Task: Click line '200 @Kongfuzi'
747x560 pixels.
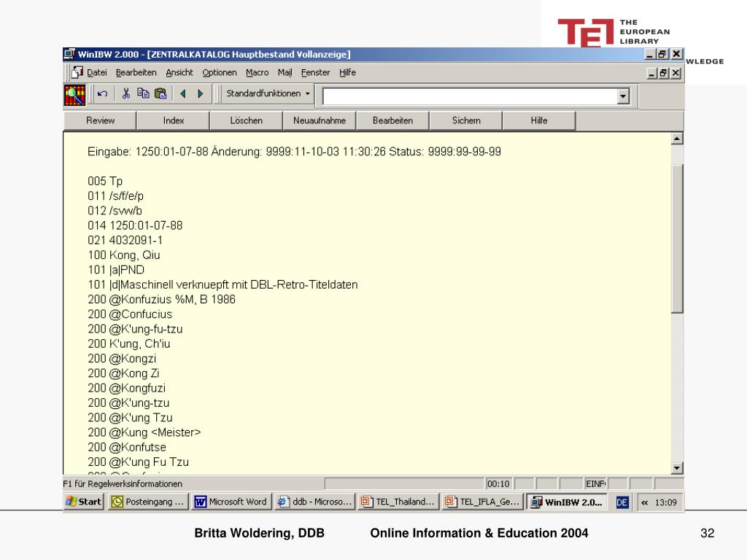Action: (x=127, y=388)
